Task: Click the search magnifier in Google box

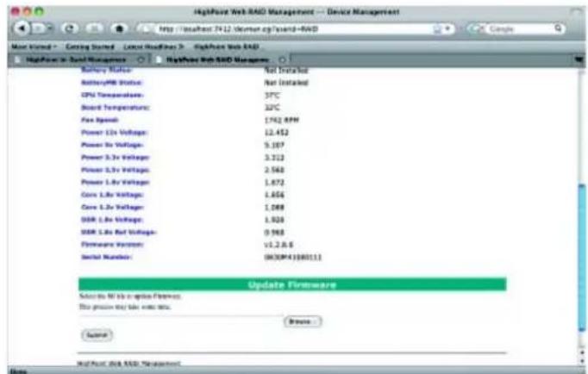Action: pos(558,28)
